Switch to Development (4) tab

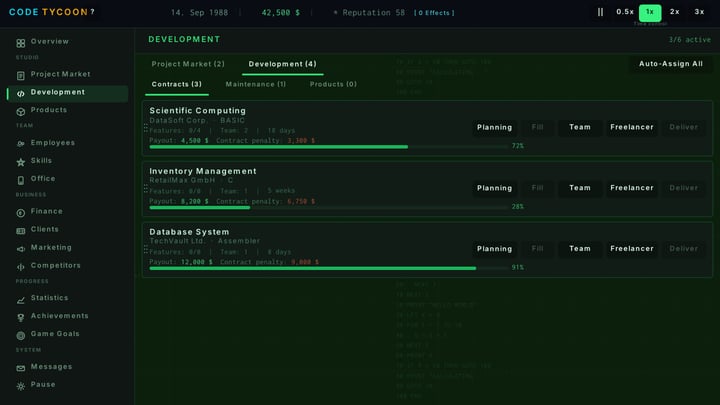coord(282,64)
